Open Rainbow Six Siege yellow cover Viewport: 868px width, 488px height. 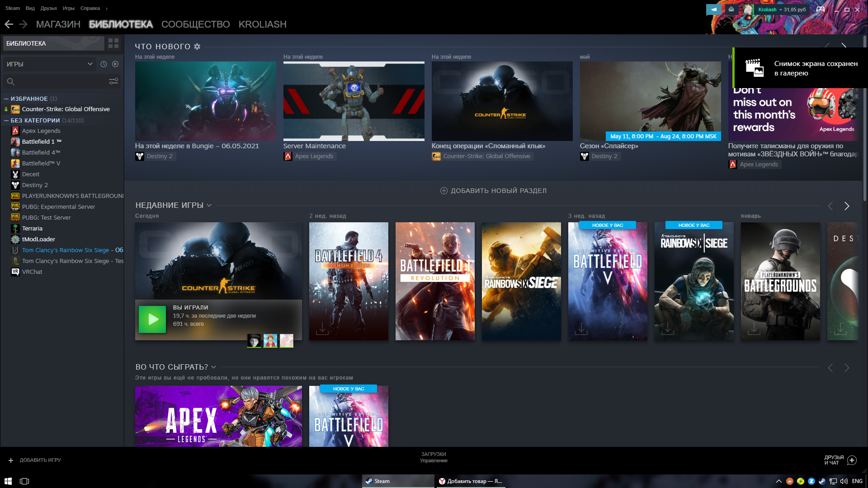coord(521,281)
